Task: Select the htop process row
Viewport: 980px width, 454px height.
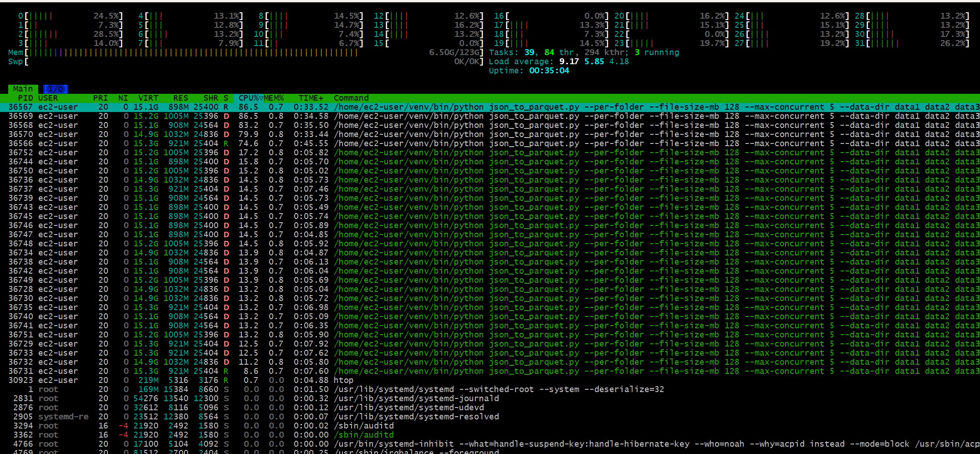Action: [x=490, y=380]
